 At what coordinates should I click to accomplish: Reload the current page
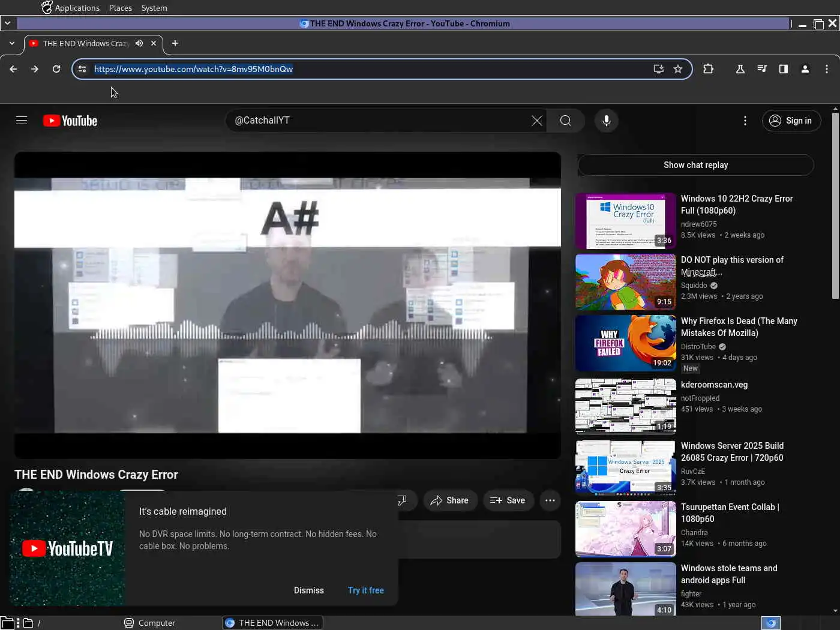click(56, 69)
